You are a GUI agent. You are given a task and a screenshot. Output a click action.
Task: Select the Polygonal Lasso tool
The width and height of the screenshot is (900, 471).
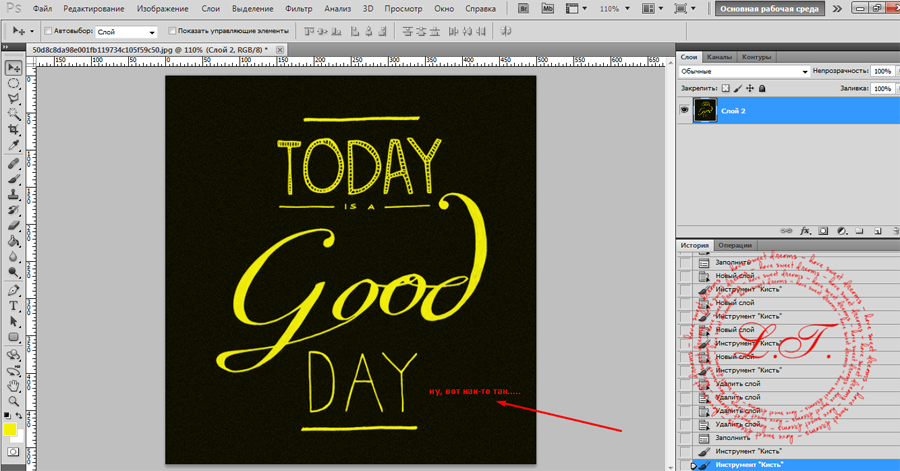click(13, 99)
